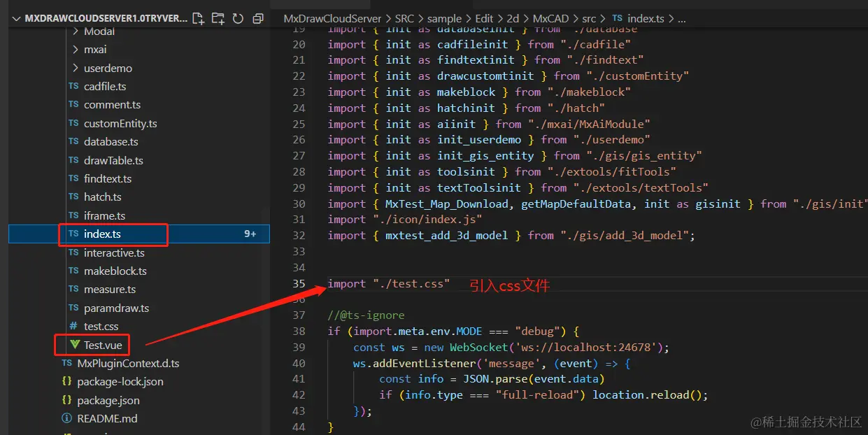The image size is (868, 435).
Task: Click MxCAD in the breadcrumb path
Action: pos(549,19)
